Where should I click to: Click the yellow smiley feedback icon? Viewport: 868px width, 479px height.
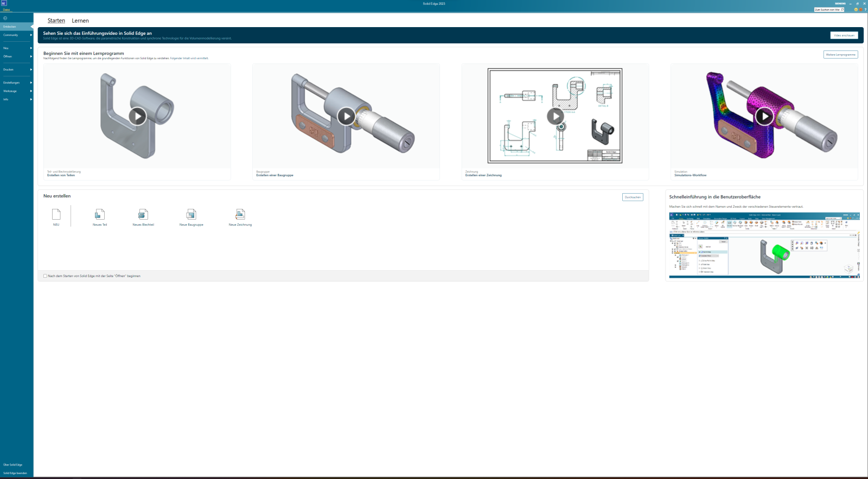[856, 9]
